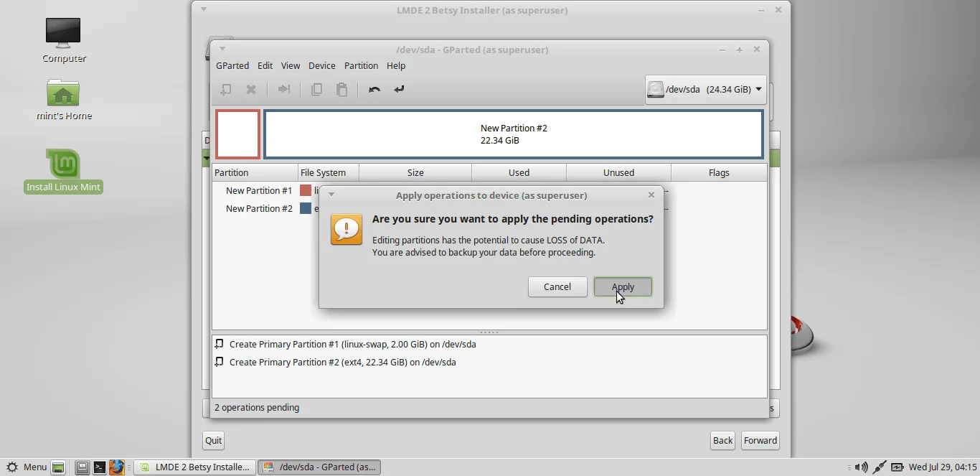The width and height of the screenshot is (980, 476).
Task: Click the Paste partition toolbar icon
Action: pos(341,89)
